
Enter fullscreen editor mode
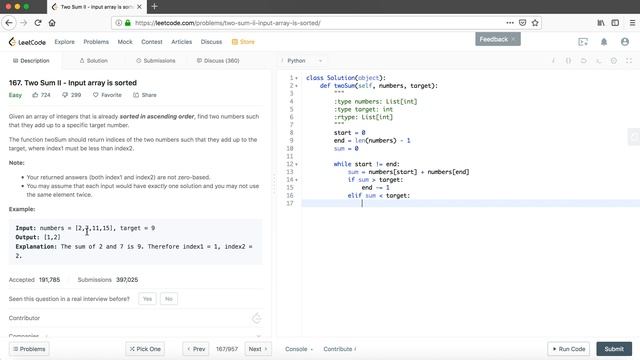629,60
